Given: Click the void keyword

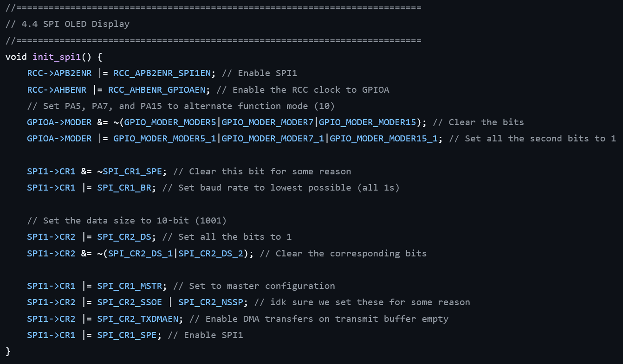Looking at the screenshot, I should click(16, 57).
